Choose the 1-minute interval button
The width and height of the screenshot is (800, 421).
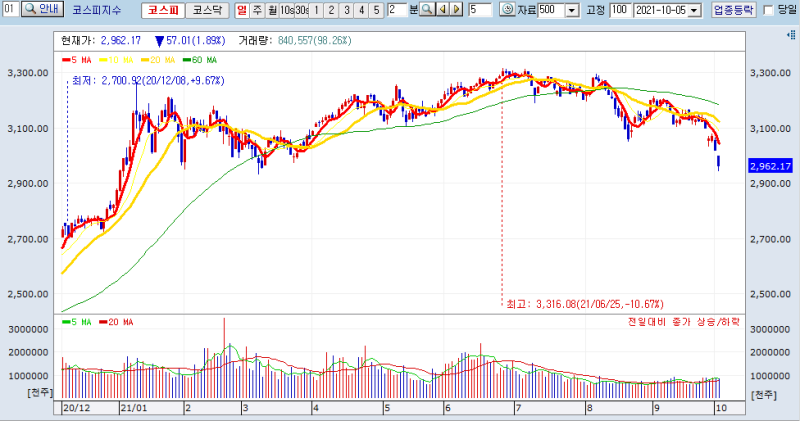[x=316, y=10]
